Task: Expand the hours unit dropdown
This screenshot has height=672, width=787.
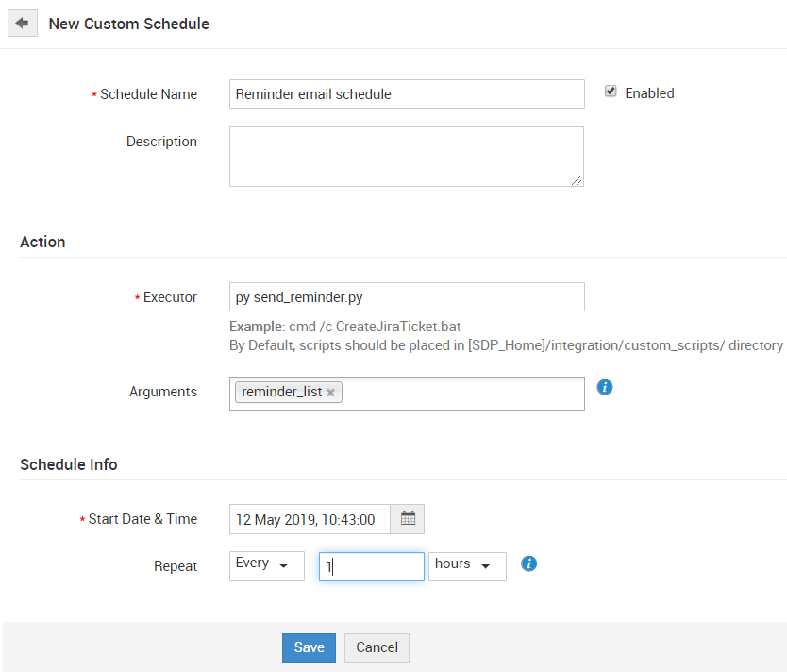Action: [467, 565]
